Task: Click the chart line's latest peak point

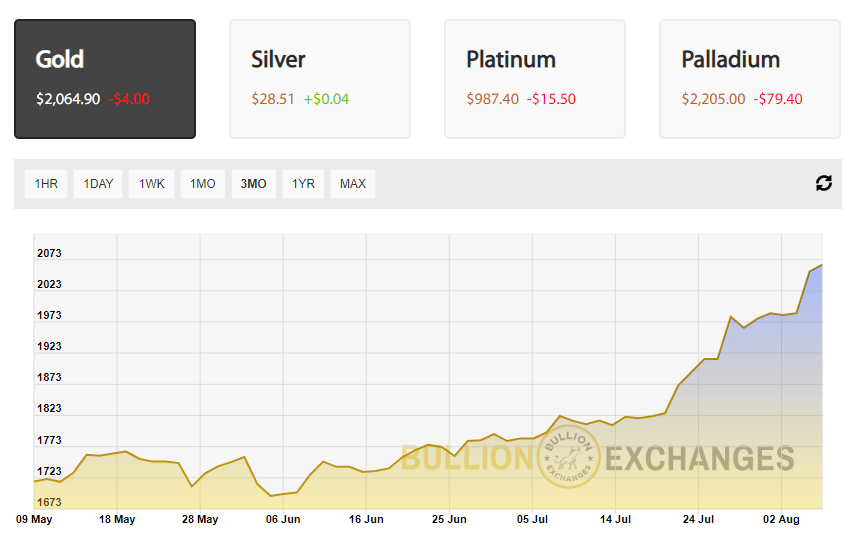Action: coord(822,265)
